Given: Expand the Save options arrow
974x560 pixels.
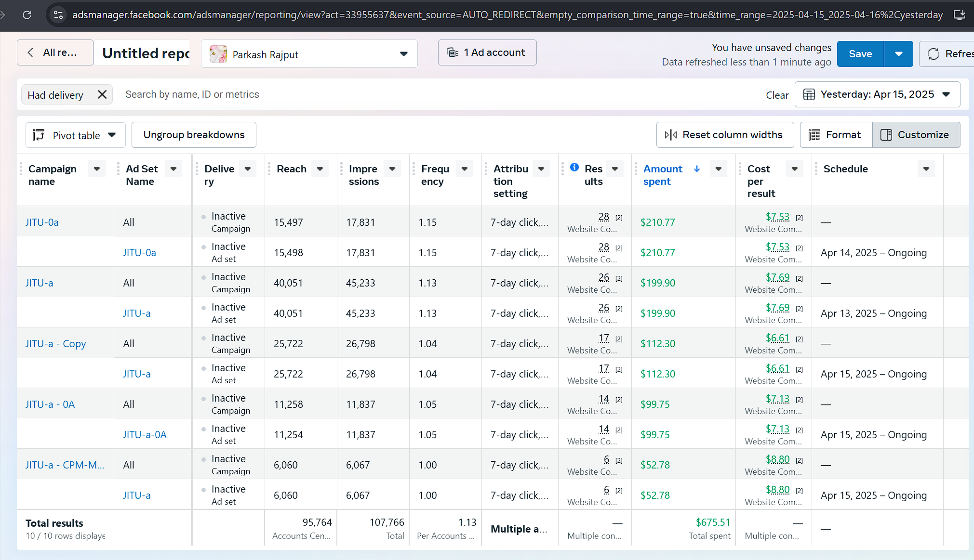Looking at the screenshot, I should tap(898, 54).
